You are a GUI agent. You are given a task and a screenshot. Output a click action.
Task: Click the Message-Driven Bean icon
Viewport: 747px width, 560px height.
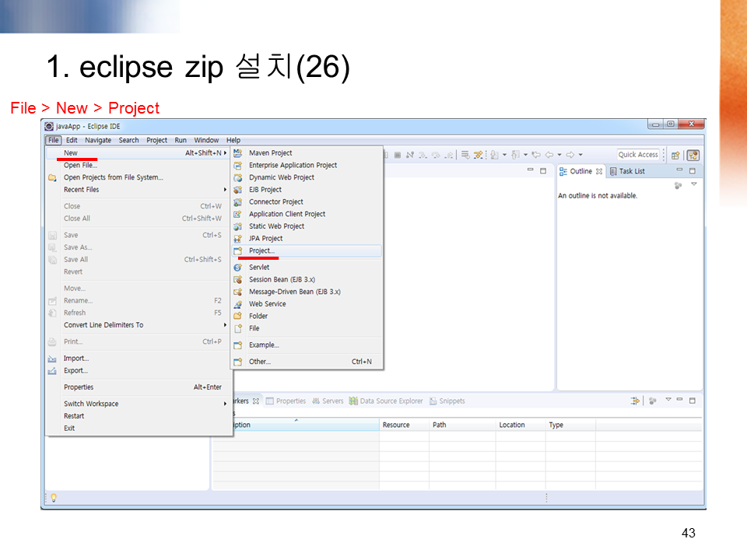238,292
